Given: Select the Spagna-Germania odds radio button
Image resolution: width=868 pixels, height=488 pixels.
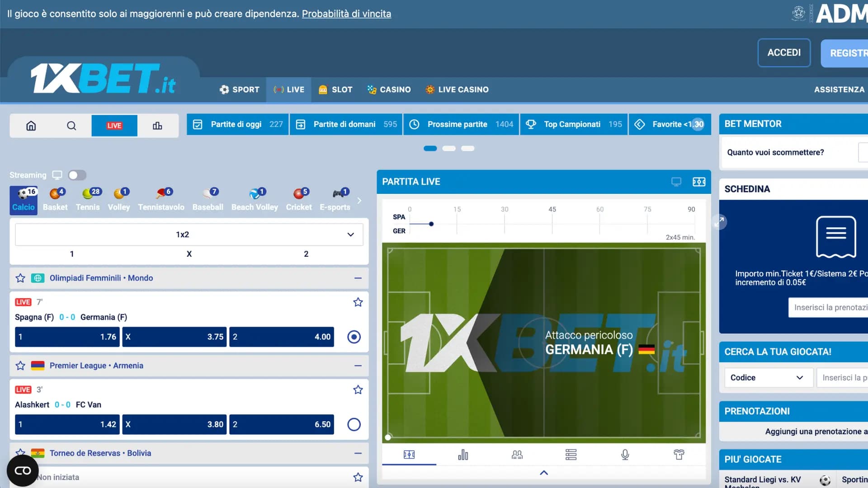Looking at the screenshot, I should pos(354,337).
